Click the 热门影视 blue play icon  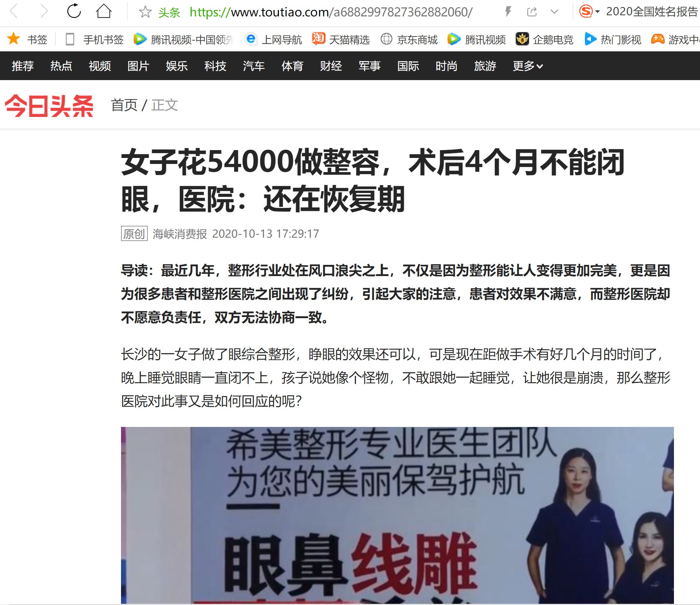[x=591, y=39]
